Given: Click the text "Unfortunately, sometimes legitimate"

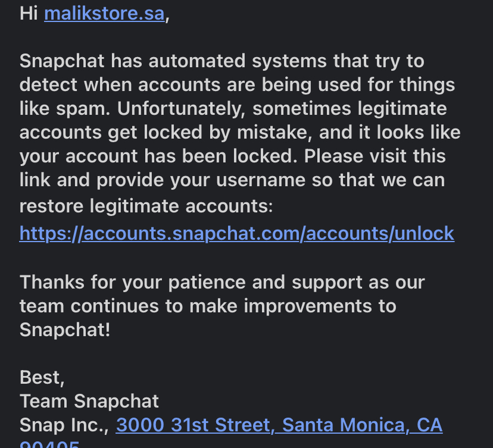Looking at the screenshot, I should pyautogui.click(x=282, y=109).
